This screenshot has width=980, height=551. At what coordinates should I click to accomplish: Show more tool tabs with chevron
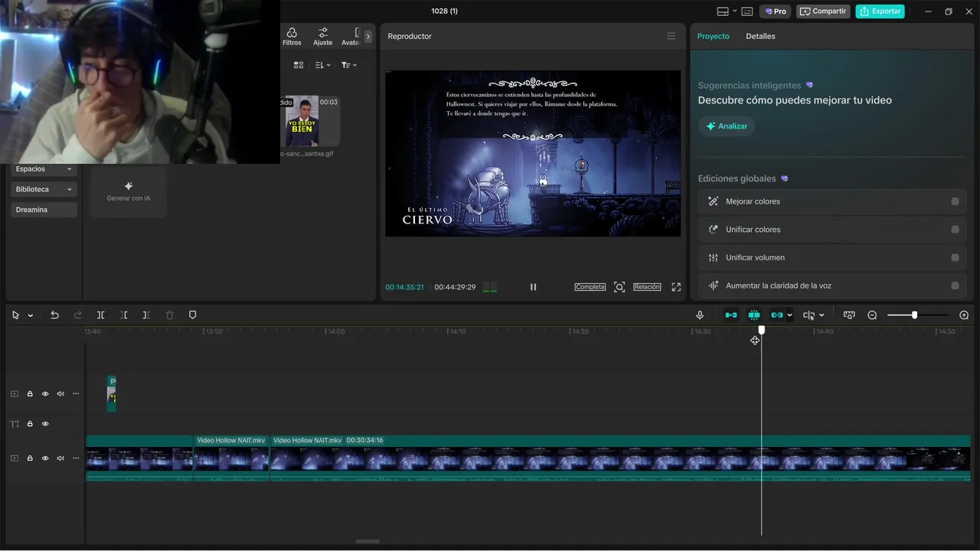click(x=367, y=36)
